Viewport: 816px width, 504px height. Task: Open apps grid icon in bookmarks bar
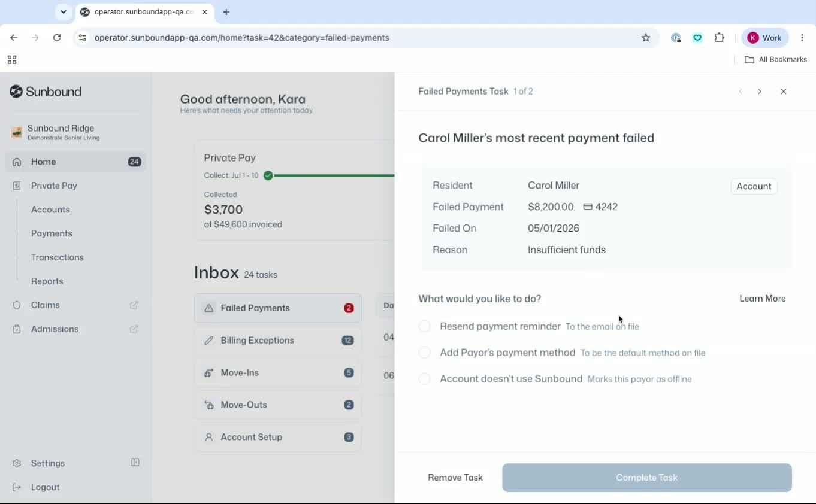tap(12, 60)
